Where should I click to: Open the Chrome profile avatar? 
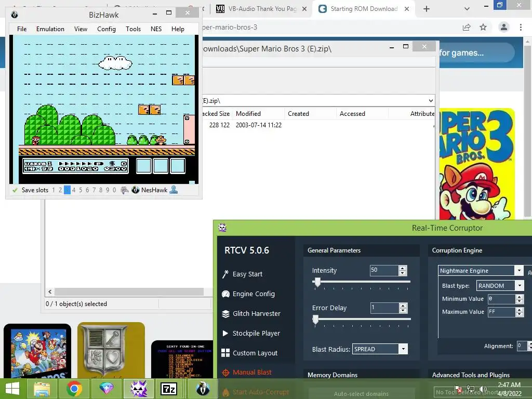504,27
